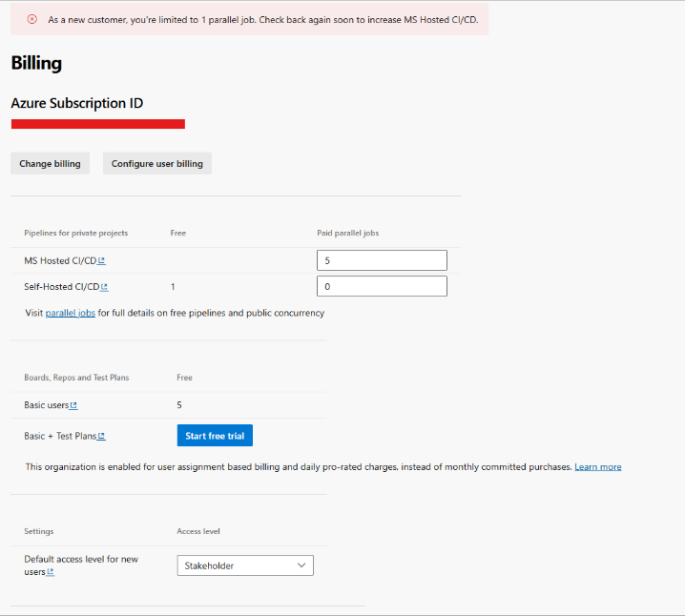Click the parallel job limit error message
The image size is (685, 616).
[263, 20]
